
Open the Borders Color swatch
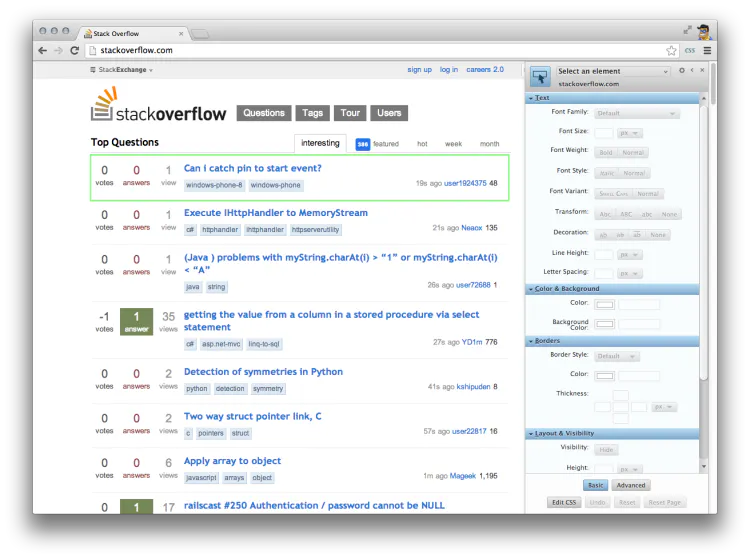[605, 376]
